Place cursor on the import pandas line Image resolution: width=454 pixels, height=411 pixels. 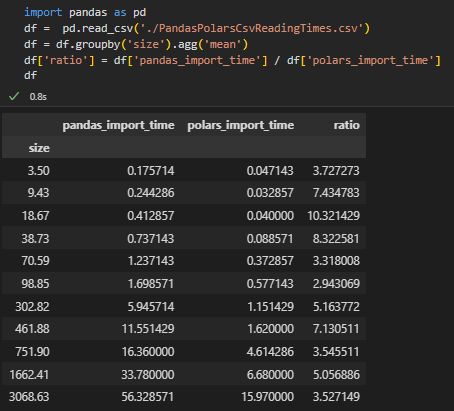(85, 12)
